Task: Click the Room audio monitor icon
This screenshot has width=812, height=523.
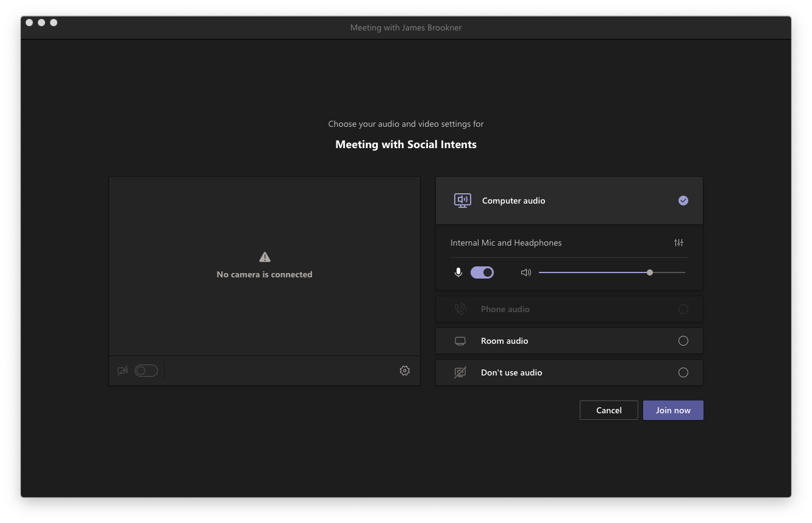Action: (x=460, y=341)
